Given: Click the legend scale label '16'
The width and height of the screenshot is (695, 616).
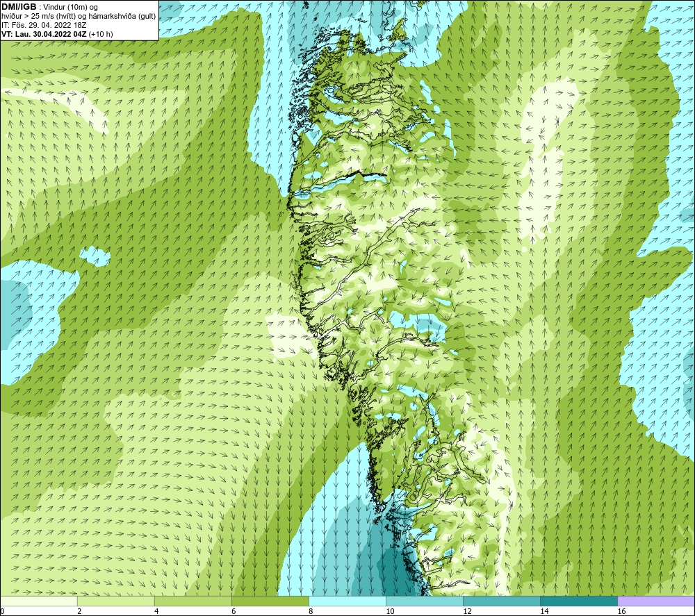Looking at the screenshot, I should pyautogui.click(x=621, y=611).
